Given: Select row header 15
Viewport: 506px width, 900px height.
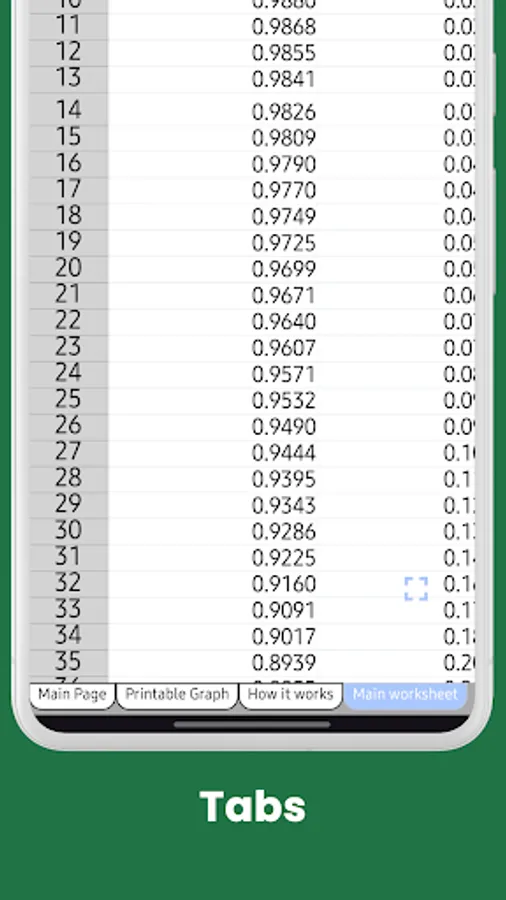Looking at the screenshot, I should click(x=68, y=138).
